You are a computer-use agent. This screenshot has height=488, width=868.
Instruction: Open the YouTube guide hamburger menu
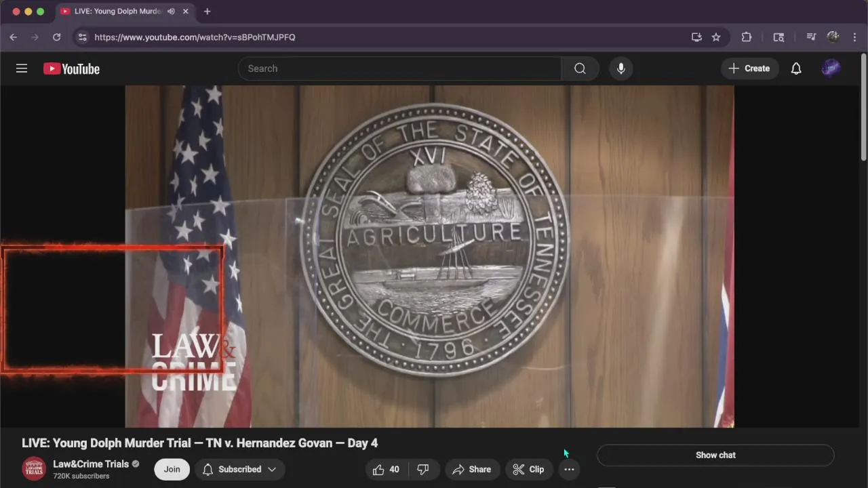pos(22,68)
